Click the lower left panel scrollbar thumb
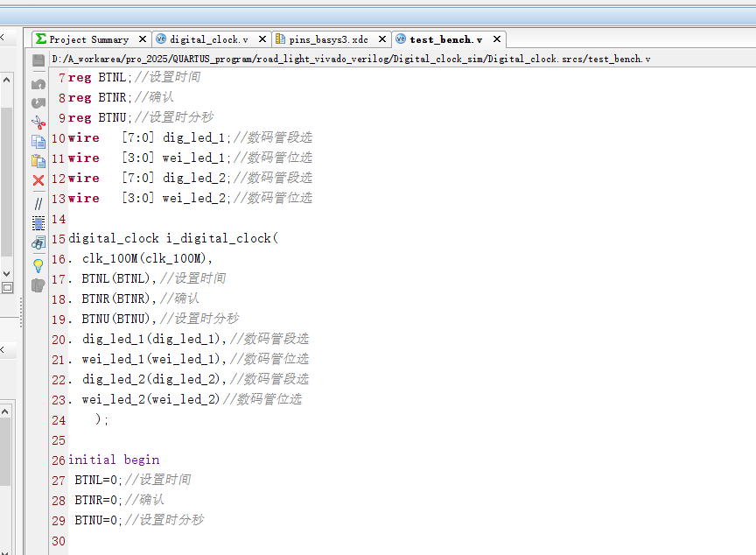 (x=5, y=452)
